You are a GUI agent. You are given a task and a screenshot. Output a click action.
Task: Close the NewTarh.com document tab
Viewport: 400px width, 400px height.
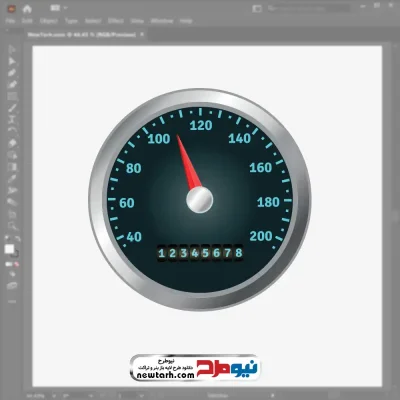click(x=142, y=34)
